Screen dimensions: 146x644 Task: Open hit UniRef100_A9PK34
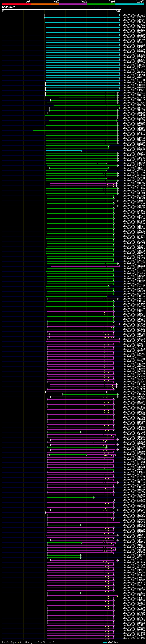[x=134, y=20]
